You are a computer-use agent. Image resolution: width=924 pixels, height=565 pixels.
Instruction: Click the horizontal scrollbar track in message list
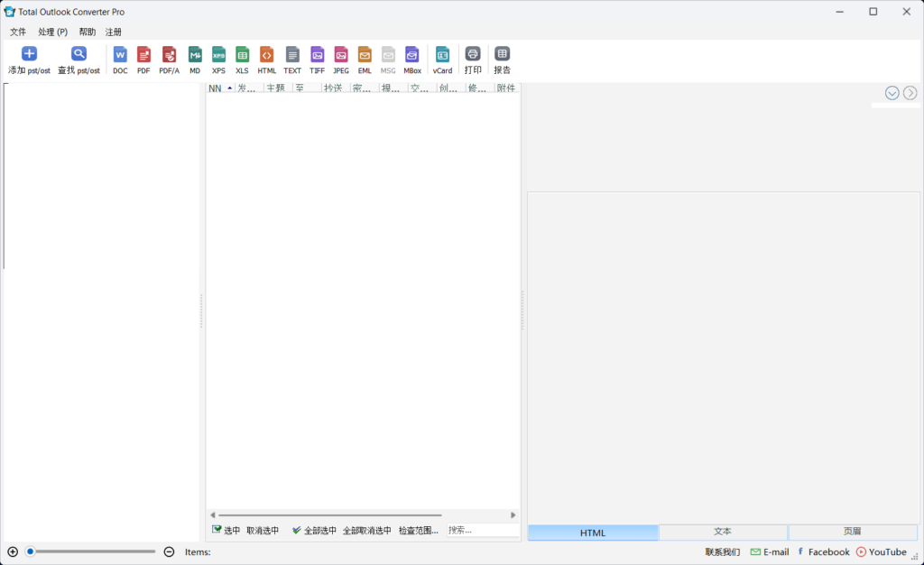click(329, 515)
